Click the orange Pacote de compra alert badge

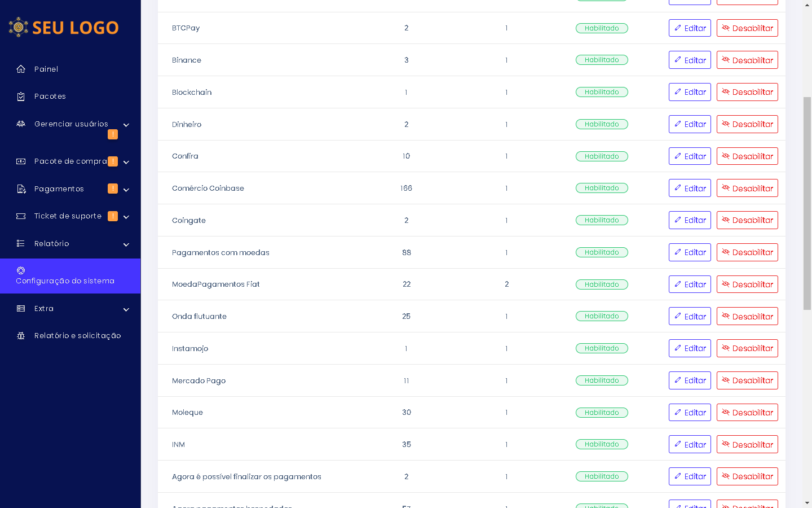[x=113, y=161]
